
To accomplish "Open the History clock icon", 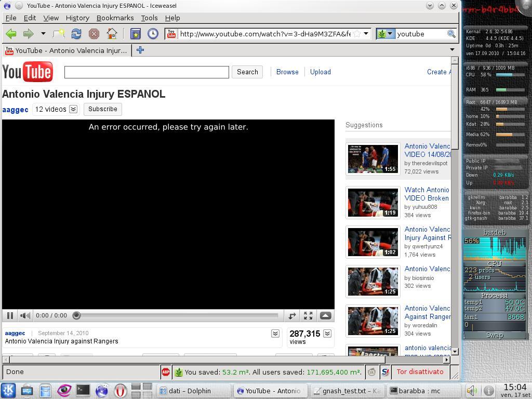I will click(x=153, y=34).
